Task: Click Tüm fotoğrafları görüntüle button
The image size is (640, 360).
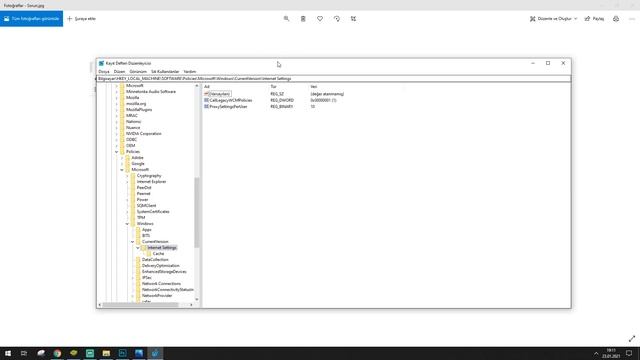Action: (x=31, y=19)
